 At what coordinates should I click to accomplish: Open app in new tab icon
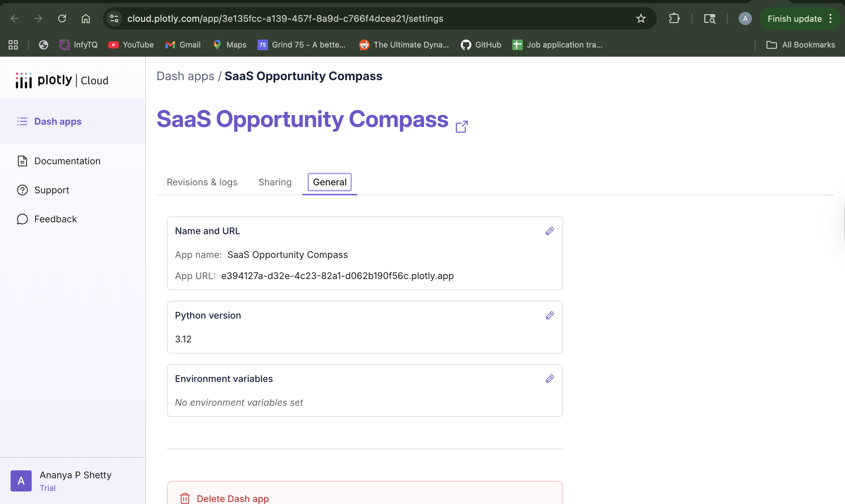(461, 127)
